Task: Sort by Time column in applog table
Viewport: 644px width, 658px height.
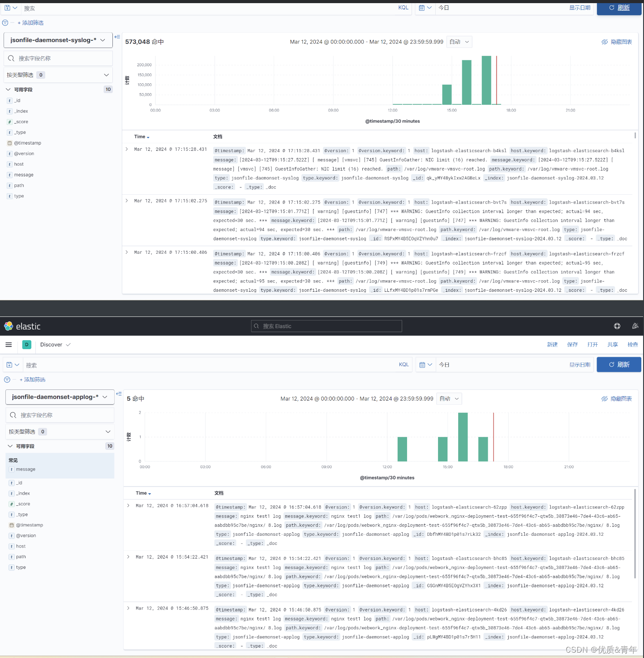Action: [143, 493]
